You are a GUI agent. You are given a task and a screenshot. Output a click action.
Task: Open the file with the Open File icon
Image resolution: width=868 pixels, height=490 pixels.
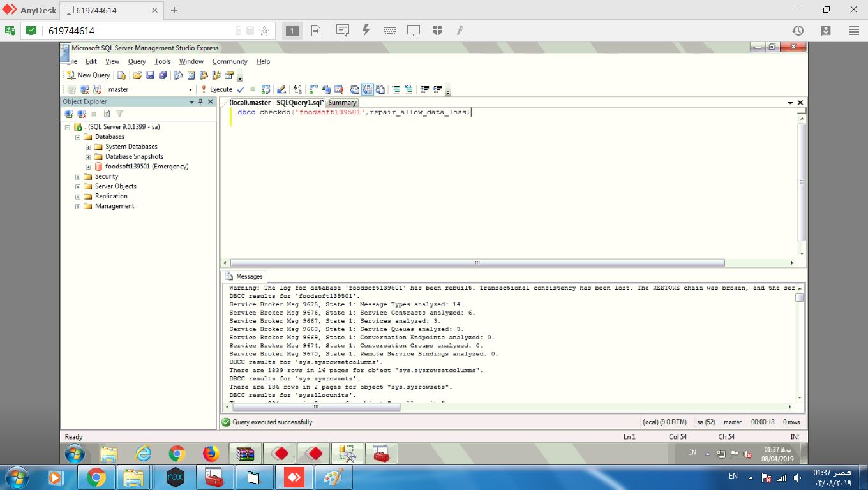click(x=137, y=75)
